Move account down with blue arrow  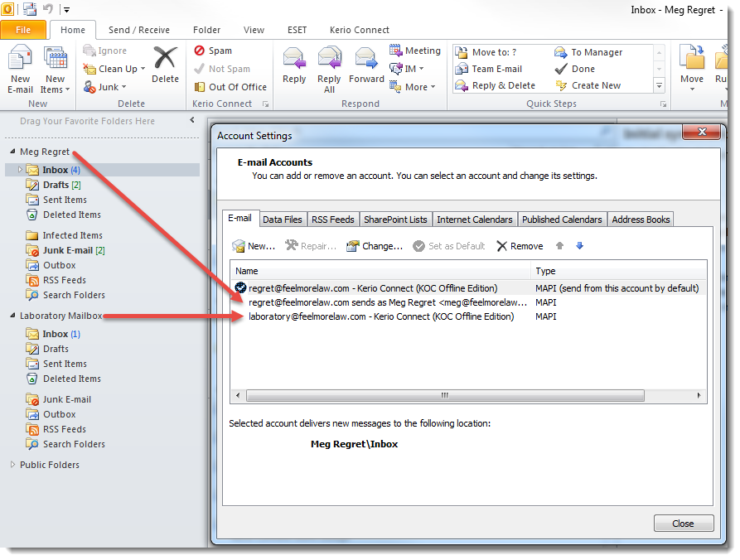click(580, 246)
